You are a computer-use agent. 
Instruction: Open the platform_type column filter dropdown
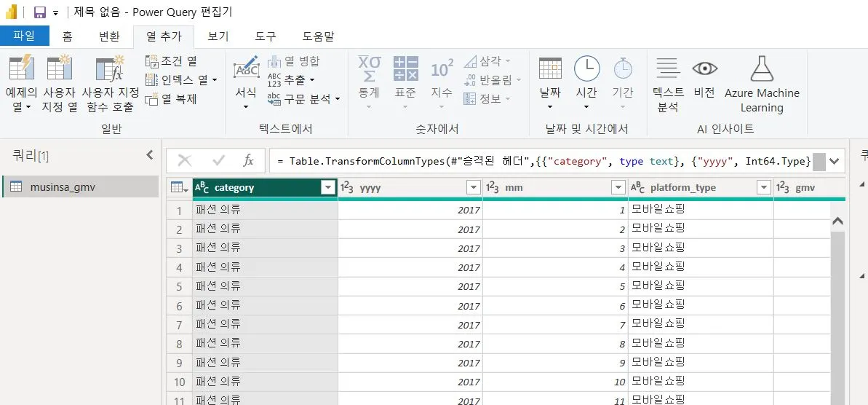(x=765, y=188)
